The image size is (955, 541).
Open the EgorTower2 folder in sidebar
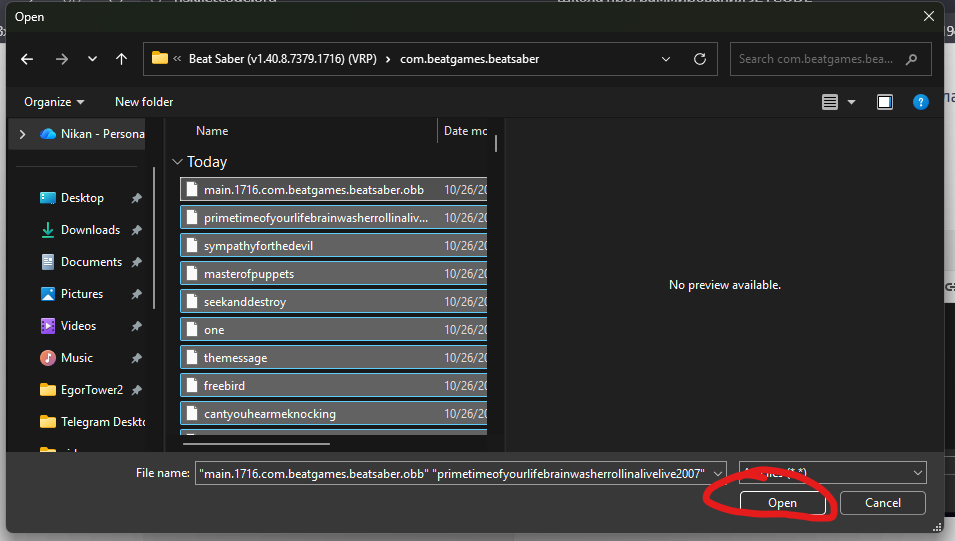[x=92, y=390]
